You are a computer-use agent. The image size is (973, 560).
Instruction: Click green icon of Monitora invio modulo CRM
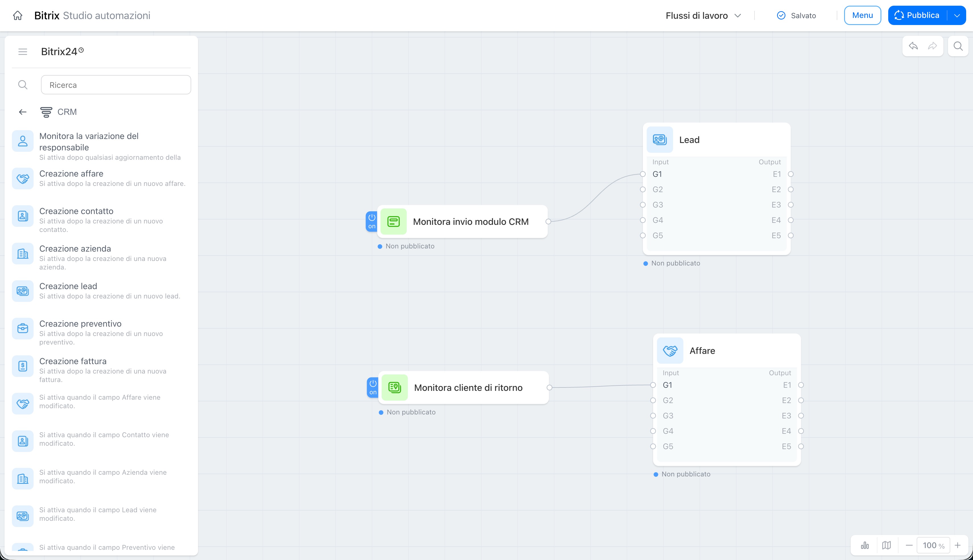(393, 221)
